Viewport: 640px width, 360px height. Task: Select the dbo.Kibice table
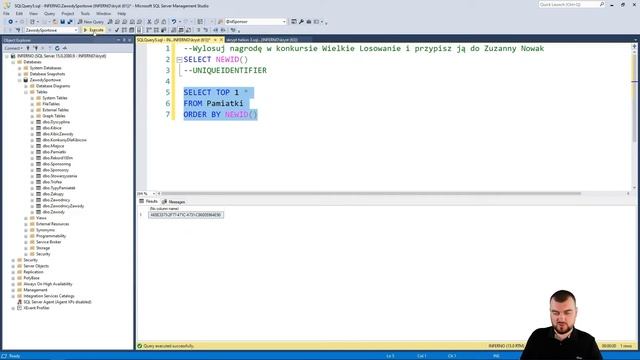[x=52, y=128]
